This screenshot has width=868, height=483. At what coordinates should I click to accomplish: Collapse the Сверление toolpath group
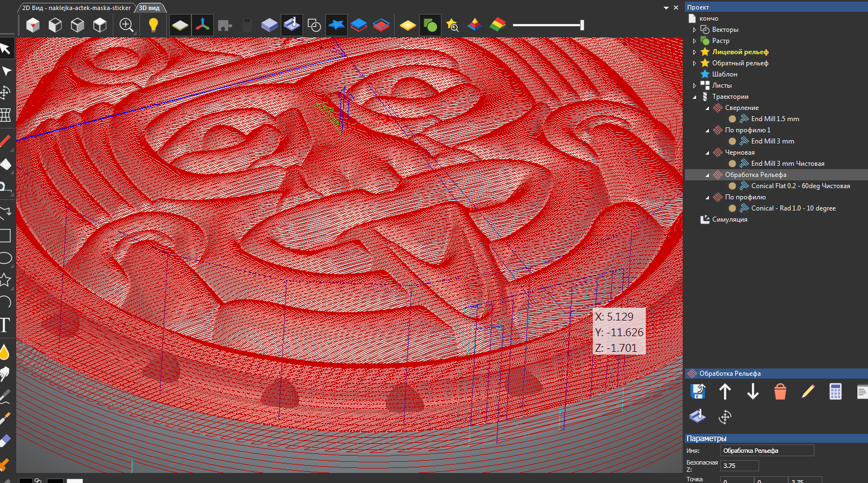tap(707, 108)
